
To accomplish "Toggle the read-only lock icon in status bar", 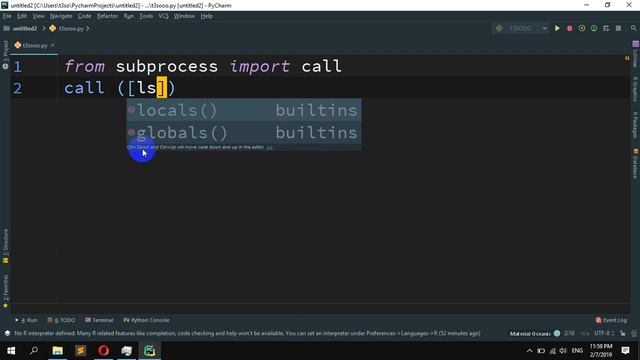I will coord(622,333).
